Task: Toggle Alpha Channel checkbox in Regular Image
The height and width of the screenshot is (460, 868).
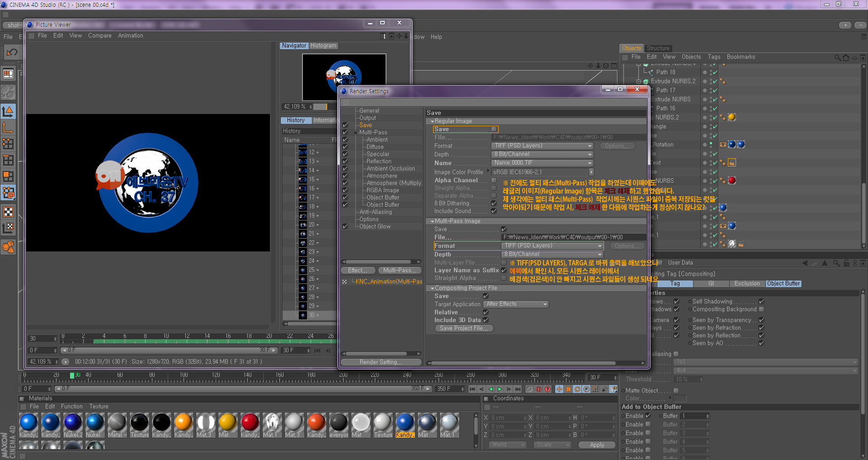Action: click(494, 180)
